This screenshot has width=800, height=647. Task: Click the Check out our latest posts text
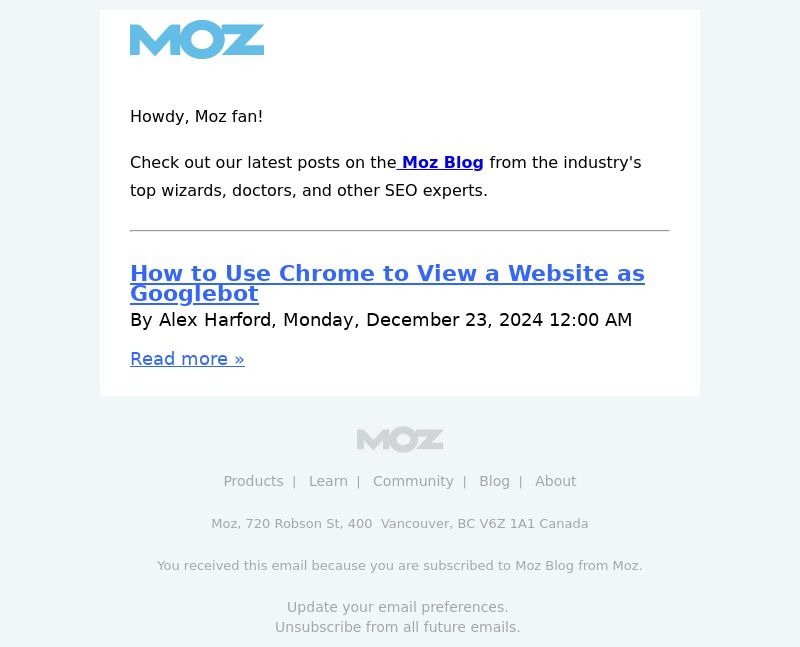pos(263,162)
